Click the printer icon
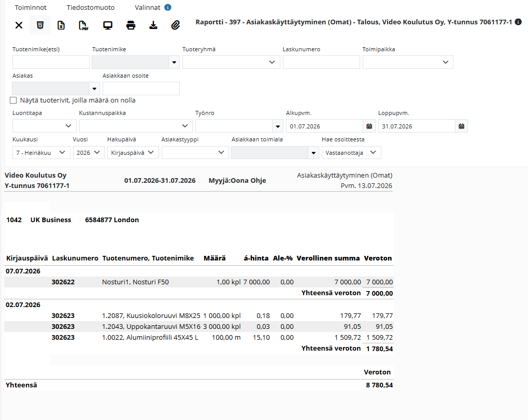Image resolution: width=528 pixels, height=420 pixels. click(131, 25)
